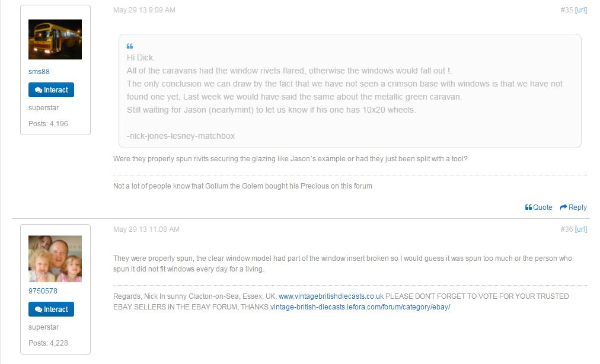Open 9750578's family photo avatar
The image size is (600, 364).
coord(55,258)
